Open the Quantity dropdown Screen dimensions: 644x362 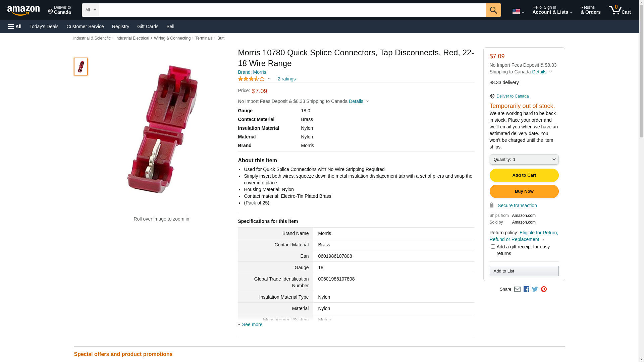[x=524, y=160]
